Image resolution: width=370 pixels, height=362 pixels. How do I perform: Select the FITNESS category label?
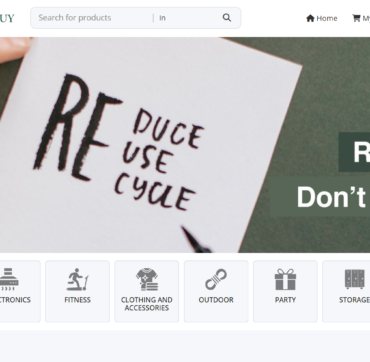pyautogui.click(x=77, y=300)
